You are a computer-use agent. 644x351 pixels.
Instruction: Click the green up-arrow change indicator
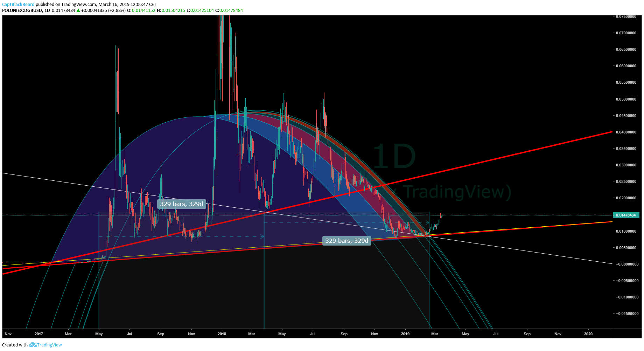(78, 11)
